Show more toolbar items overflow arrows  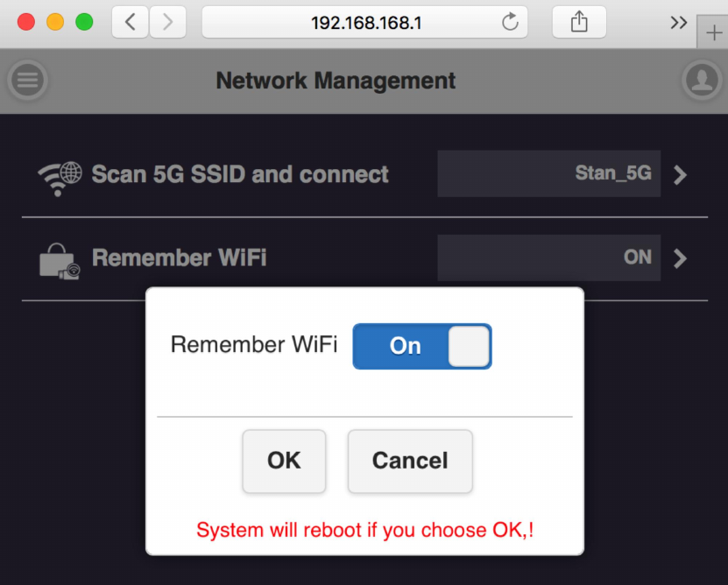(678, 23)
